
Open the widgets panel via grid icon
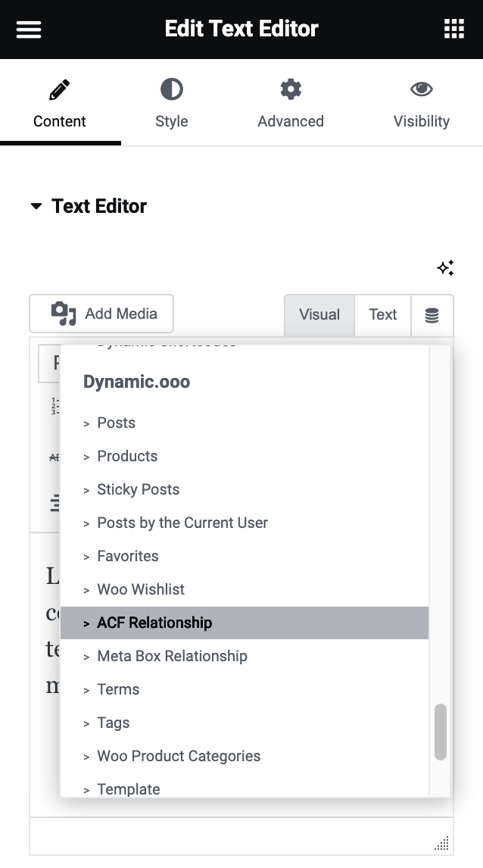pyautogui.click(x=453, y=29)
